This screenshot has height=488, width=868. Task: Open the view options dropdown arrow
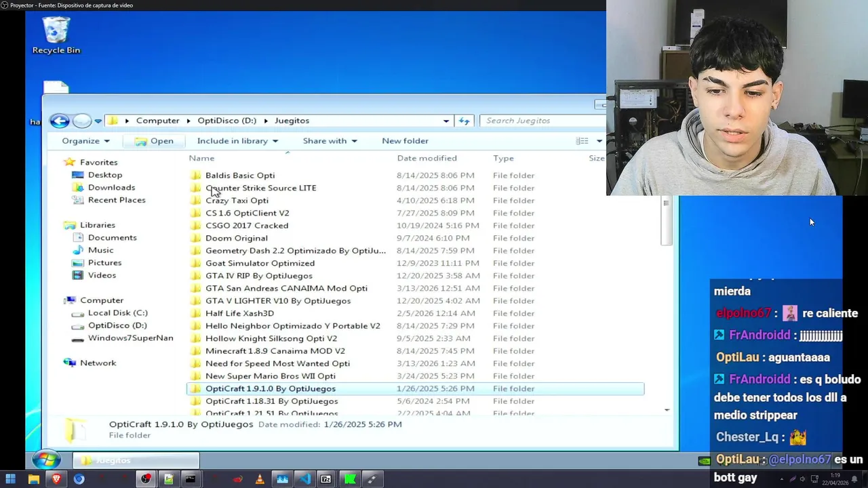click(x=599, y=141)
